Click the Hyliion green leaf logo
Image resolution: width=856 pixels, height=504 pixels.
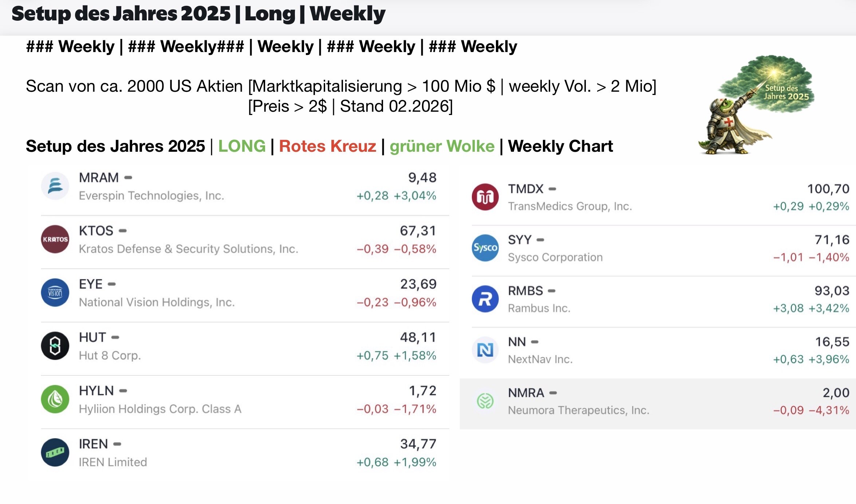55,399
